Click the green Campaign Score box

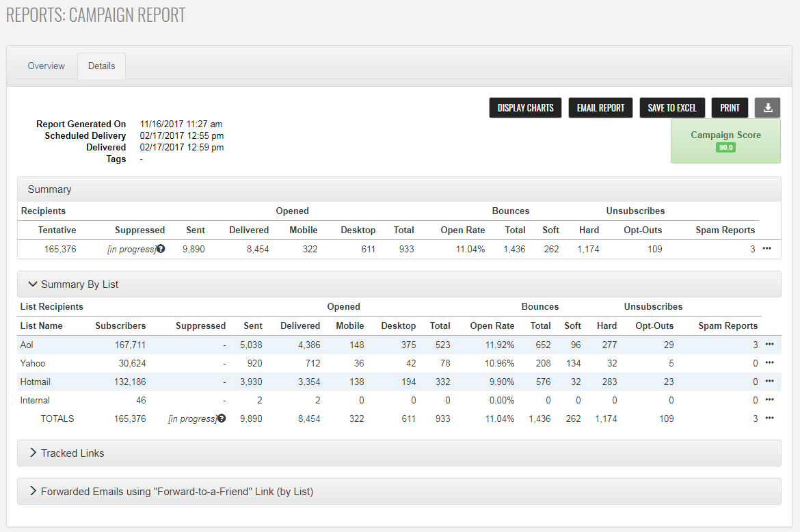tap(725, 141)
